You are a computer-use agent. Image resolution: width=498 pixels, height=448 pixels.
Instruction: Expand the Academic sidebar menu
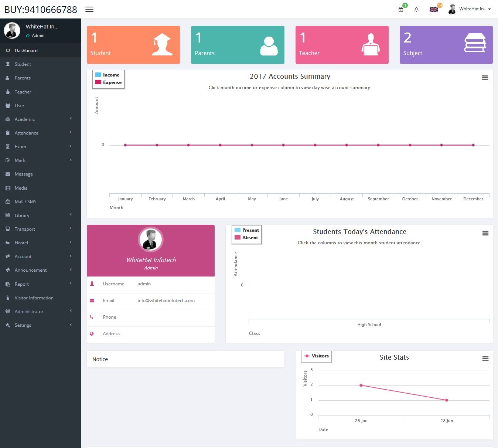coord(25,119)
